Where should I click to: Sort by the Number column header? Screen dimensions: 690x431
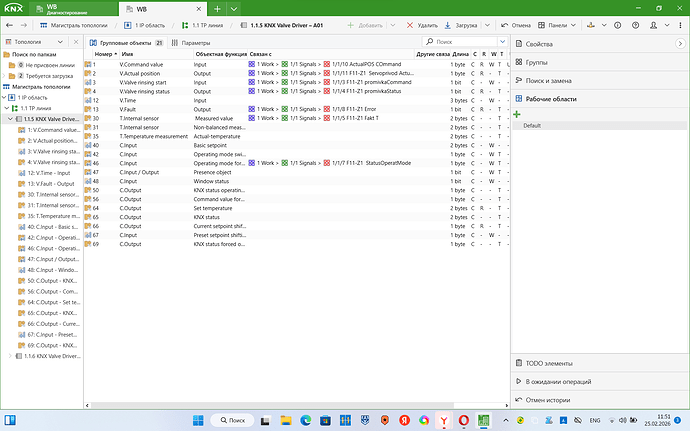point(106,54)
